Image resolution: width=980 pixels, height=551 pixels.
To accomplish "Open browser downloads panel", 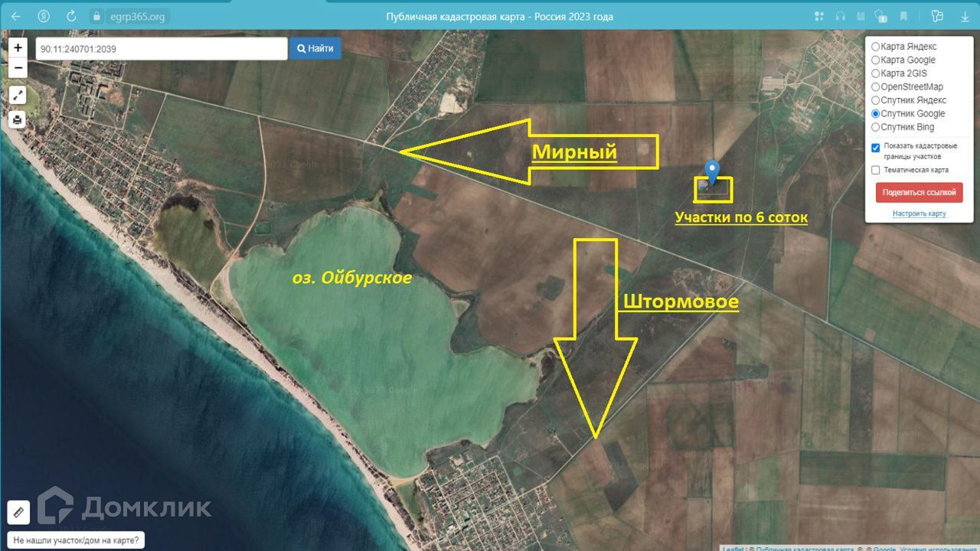I will pos(965,16).
